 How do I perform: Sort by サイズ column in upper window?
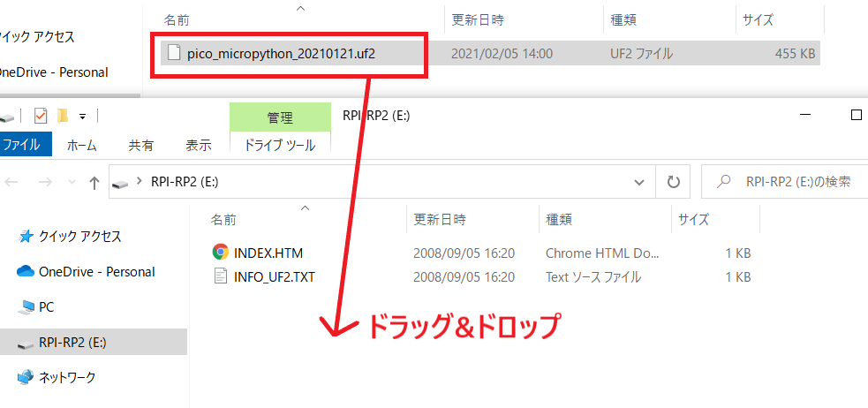758,20
